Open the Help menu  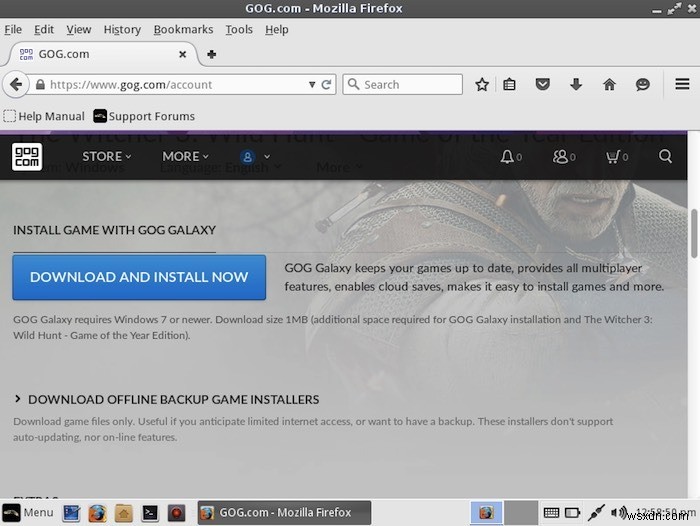click(x=276, y=29)
